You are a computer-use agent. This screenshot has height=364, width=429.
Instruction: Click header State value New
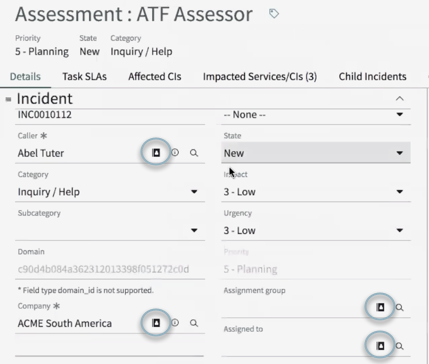pyautogui.click(x=89, y=52)
